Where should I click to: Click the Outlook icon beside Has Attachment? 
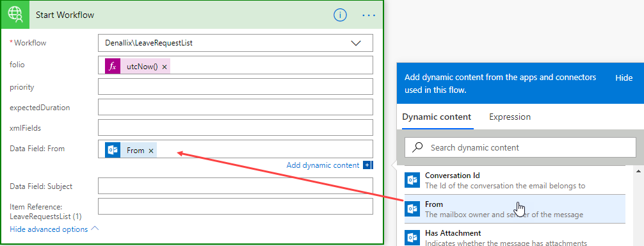click(412, 238)
